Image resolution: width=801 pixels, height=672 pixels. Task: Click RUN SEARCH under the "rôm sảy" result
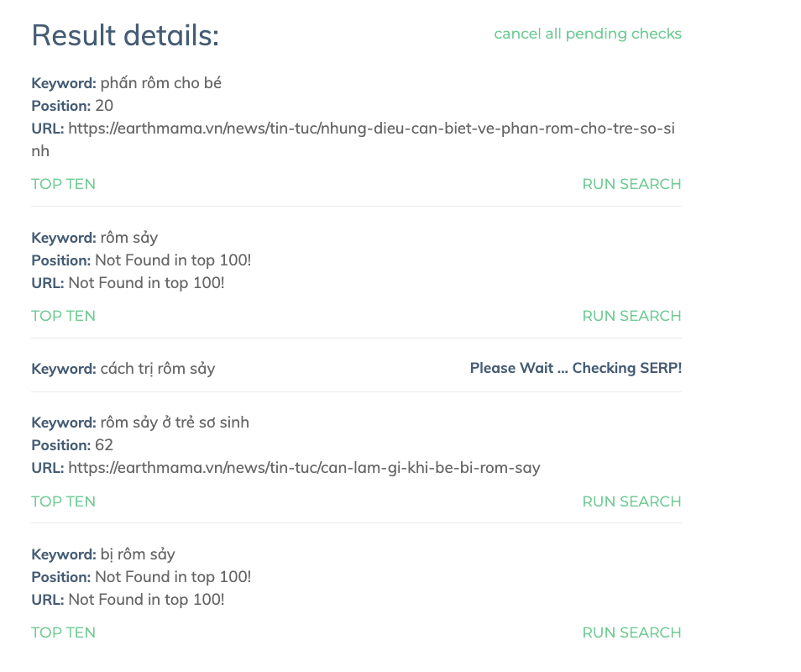pos(632,316)
